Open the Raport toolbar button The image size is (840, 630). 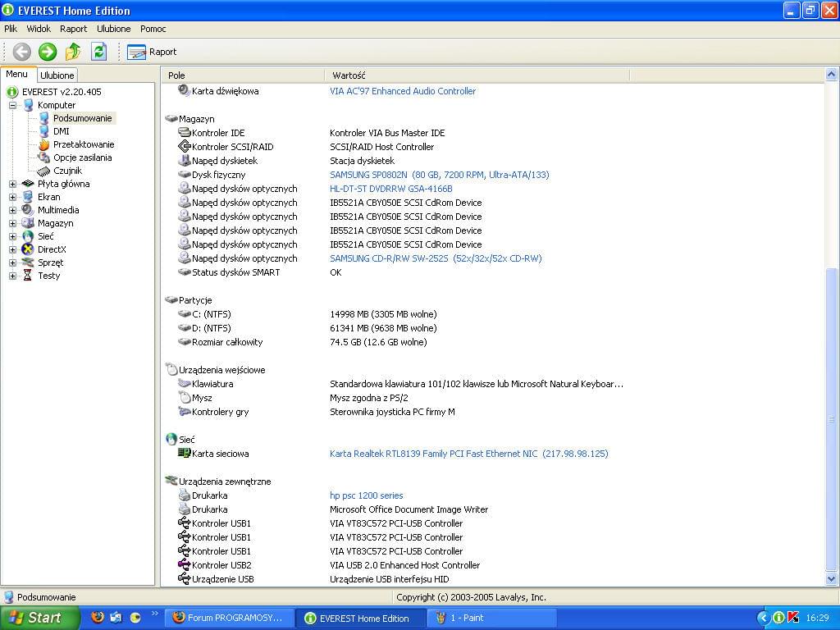tap(152, 52)
